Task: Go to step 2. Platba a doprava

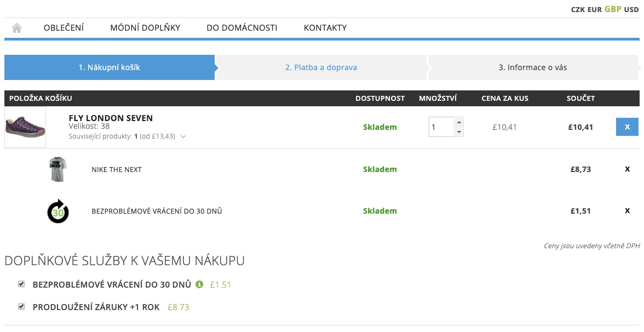Action: coord(321,67)
